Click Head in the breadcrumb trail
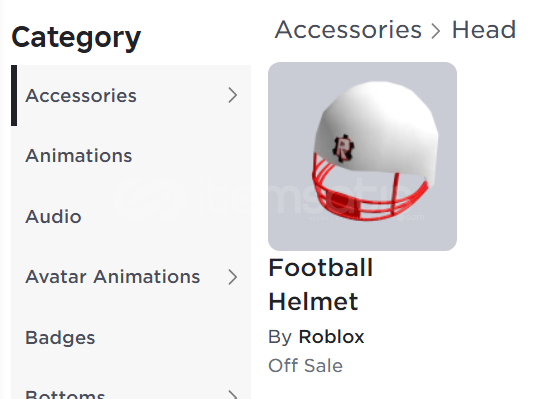 coord(484,30)
